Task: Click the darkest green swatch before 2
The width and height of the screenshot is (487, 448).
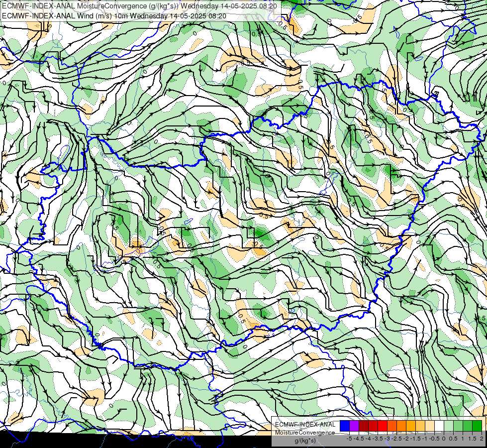Action: coord(477,426)
